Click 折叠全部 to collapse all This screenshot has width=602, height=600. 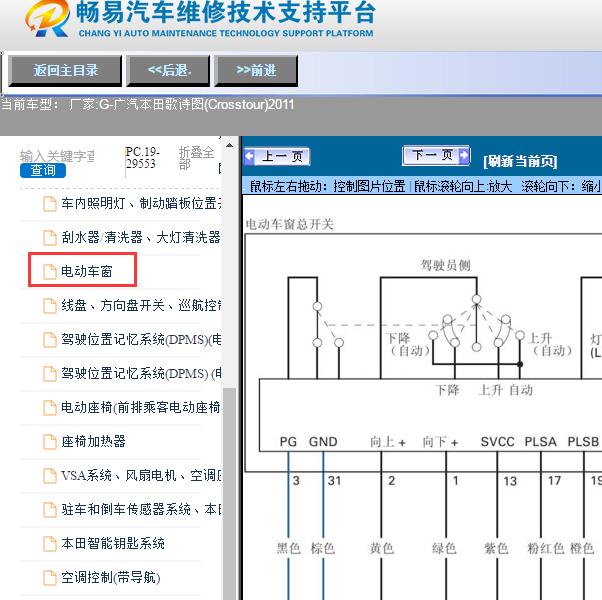point(196,158)
